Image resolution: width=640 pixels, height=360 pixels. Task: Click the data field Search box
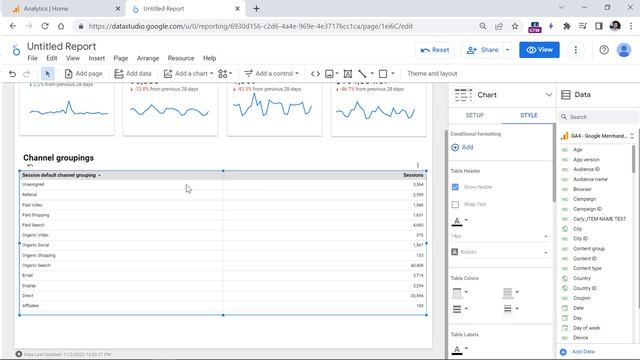[x=597, y=117]
